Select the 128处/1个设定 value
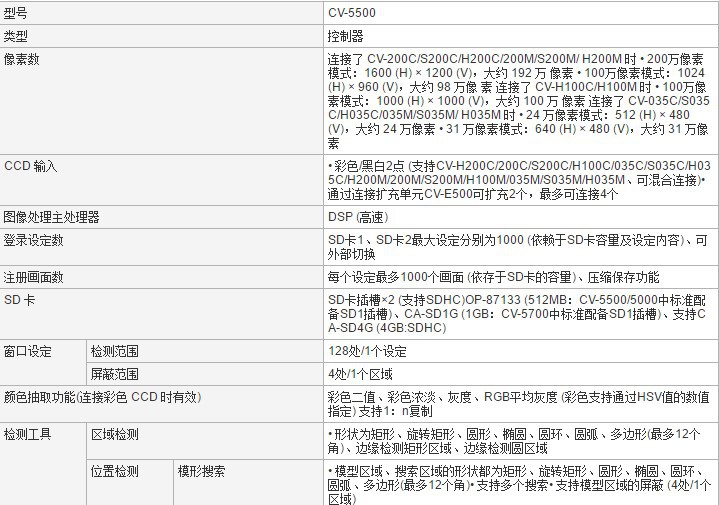 point(367,351)
